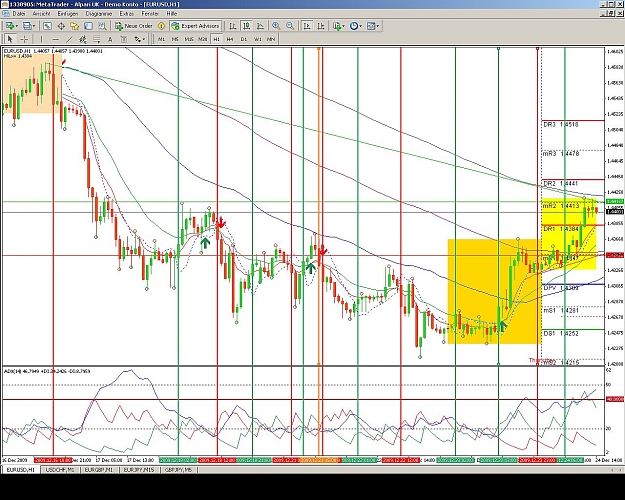625x500 pixels.
Task: Open the arrows objects tool
Action: [x=137, y=39]
